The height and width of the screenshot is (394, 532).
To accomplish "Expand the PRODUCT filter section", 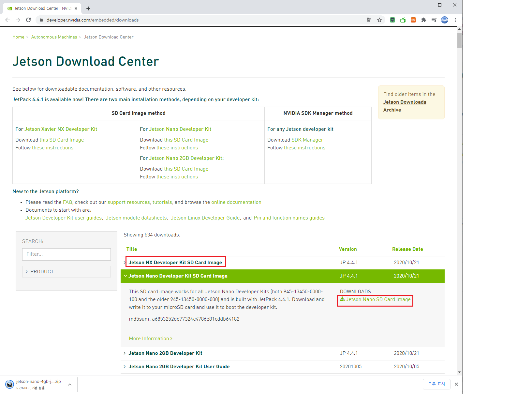I will coord(66,272).
